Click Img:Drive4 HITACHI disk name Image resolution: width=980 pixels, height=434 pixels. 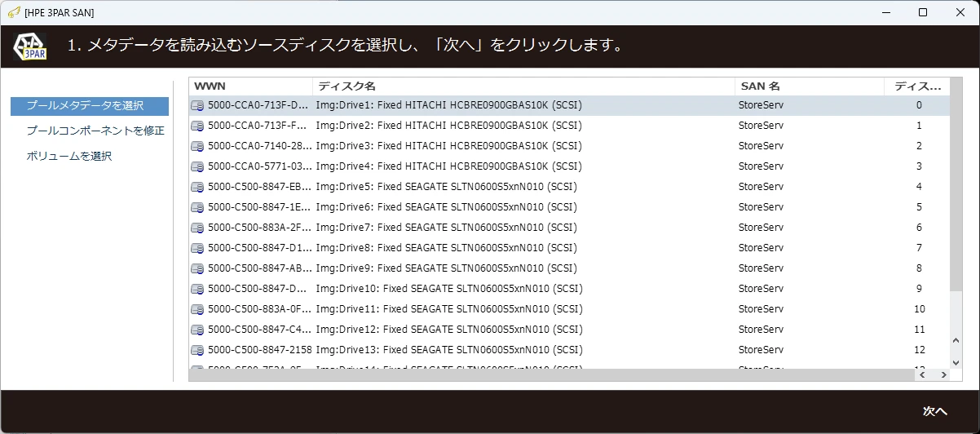pyautogui.click(x=449, y=166)
